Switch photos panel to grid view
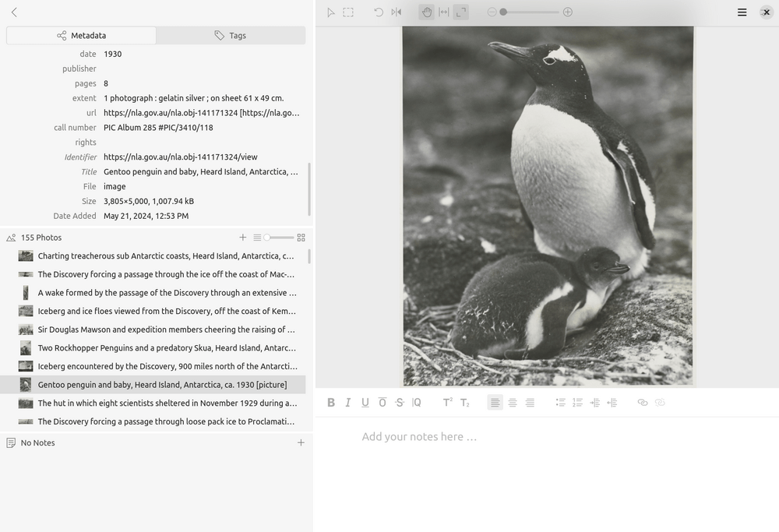This screenshot has width=779, height=532. pyautogui.click(x=301, y=238)
